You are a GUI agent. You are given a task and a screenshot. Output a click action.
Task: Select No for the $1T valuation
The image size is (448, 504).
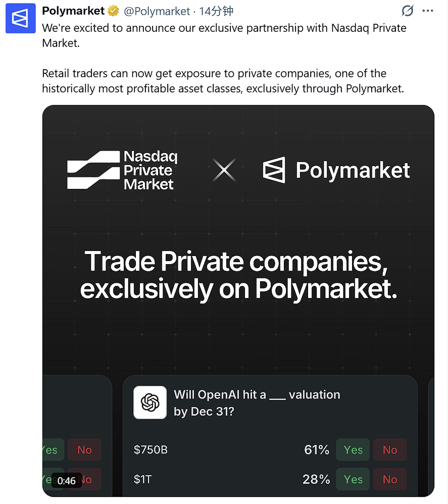pyautogui.click(x=390, y=479)
